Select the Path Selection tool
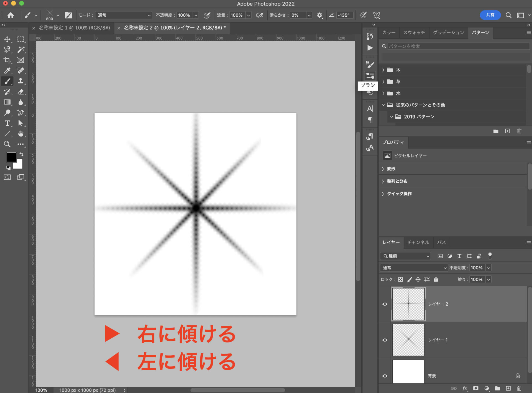Viewport: 532px width, 393px height. (21, 123)
